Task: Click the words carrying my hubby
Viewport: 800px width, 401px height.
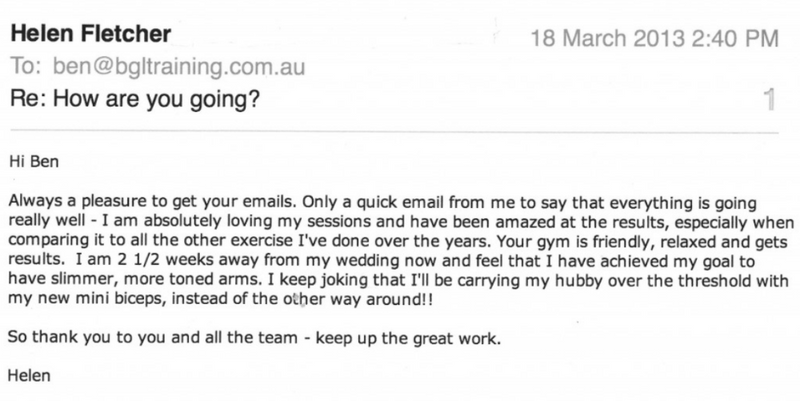Action: click(x=529, y=280)
